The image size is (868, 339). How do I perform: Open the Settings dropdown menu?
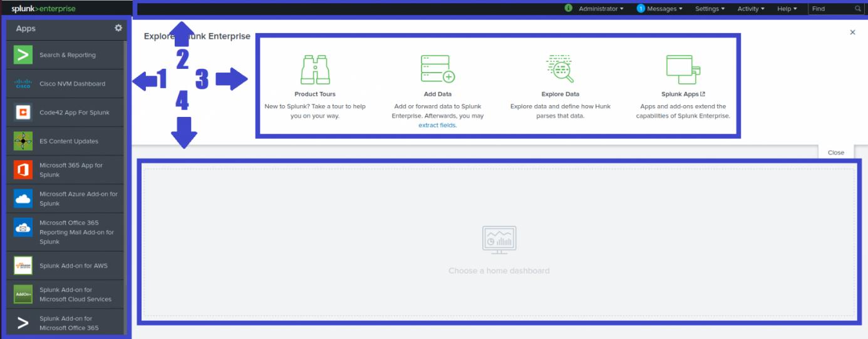point(710,9)
